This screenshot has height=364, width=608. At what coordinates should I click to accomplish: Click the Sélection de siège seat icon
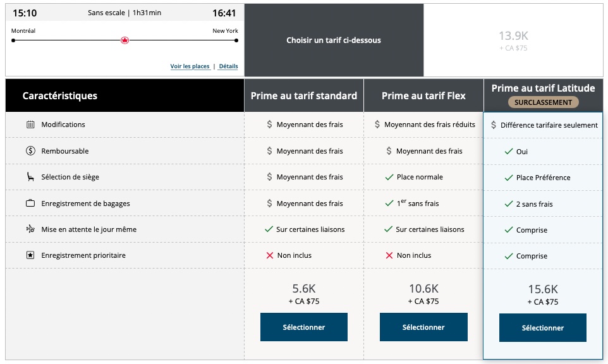pos(30,178)
